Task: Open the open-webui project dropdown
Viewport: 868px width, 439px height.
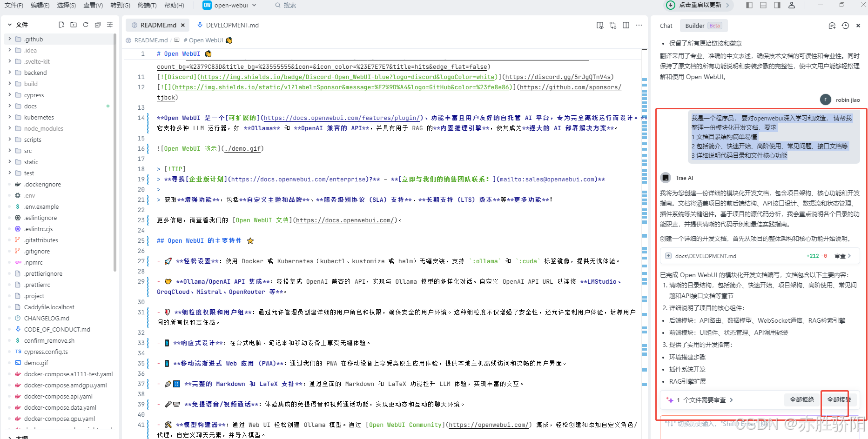Action: pyautogui.click(x=230, y=5)
